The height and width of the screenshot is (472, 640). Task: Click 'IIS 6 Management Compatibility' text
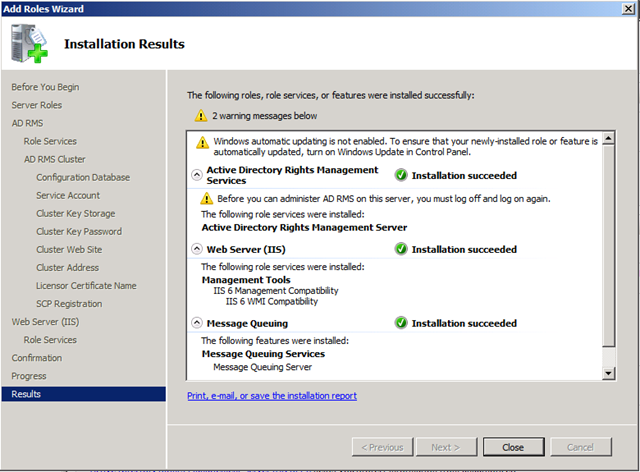(276, 291)
